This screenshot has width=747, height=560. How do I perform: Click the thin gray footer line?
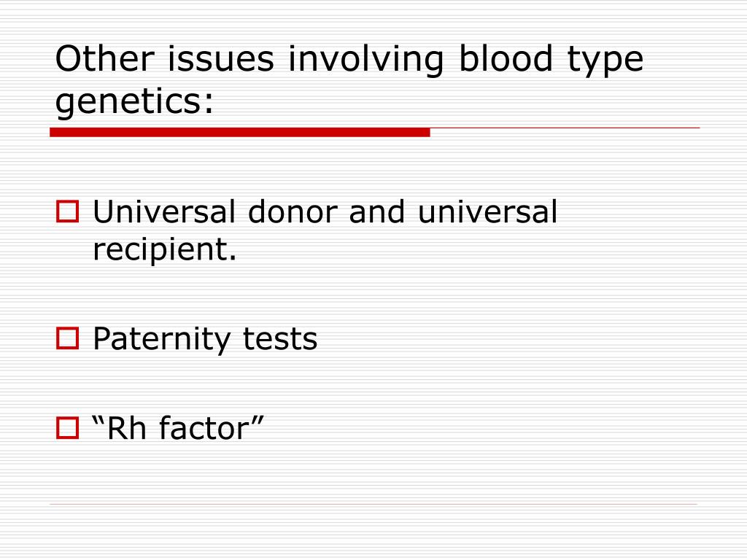pyautogui.click(x=373, y=504)
